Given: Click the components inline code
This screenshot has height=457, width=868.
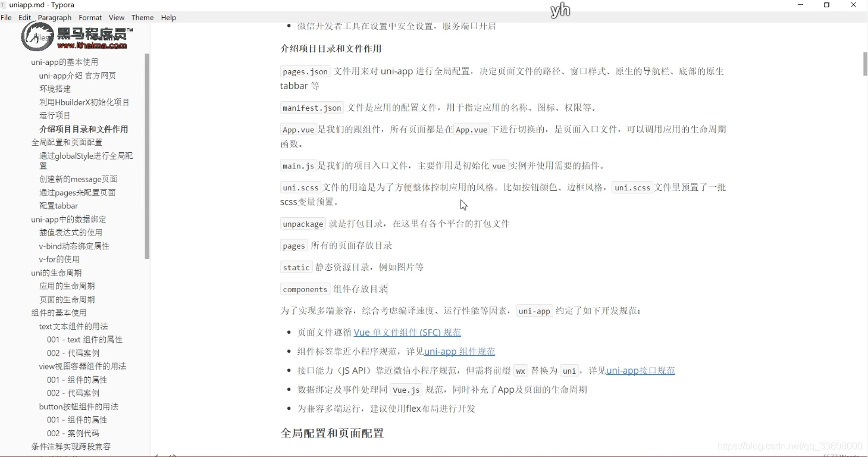Looking at the screenshot, I should (305, 289).
